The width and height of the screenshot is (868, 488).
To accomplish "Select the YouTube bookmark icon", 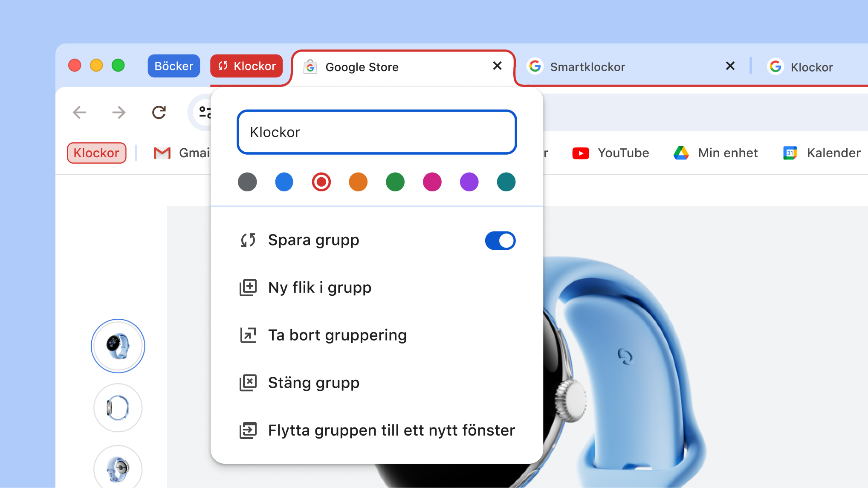I will [580, 153].
